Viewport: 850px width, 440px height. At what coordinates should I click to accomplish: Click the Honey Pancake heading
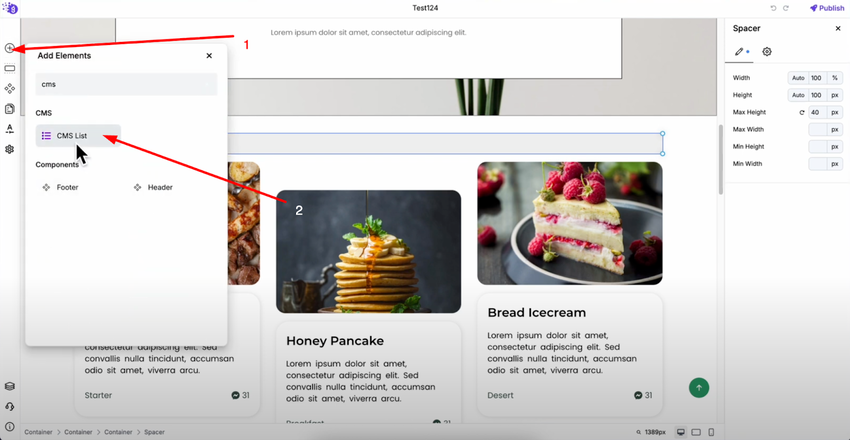[335, 341]
